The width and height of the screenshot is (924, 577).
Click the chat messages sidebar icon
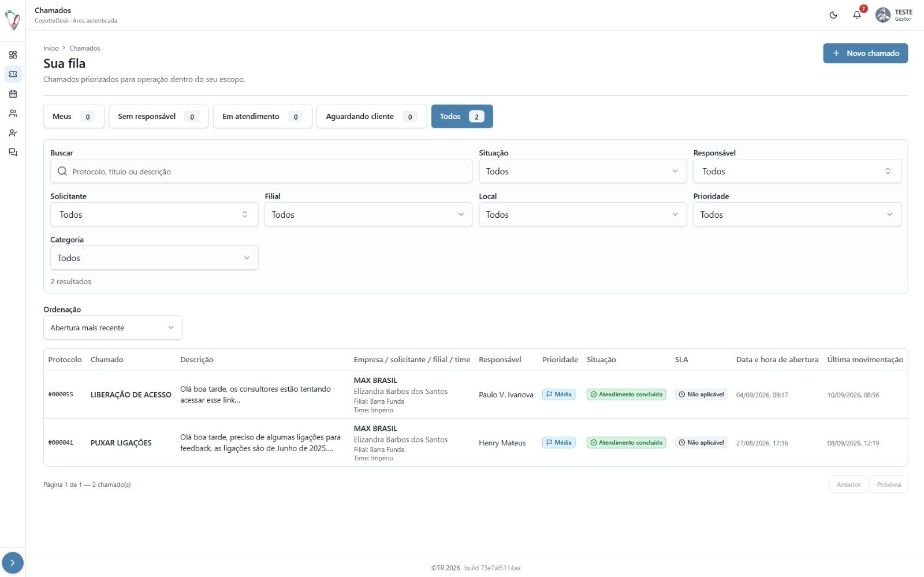(x=13, y=152)
